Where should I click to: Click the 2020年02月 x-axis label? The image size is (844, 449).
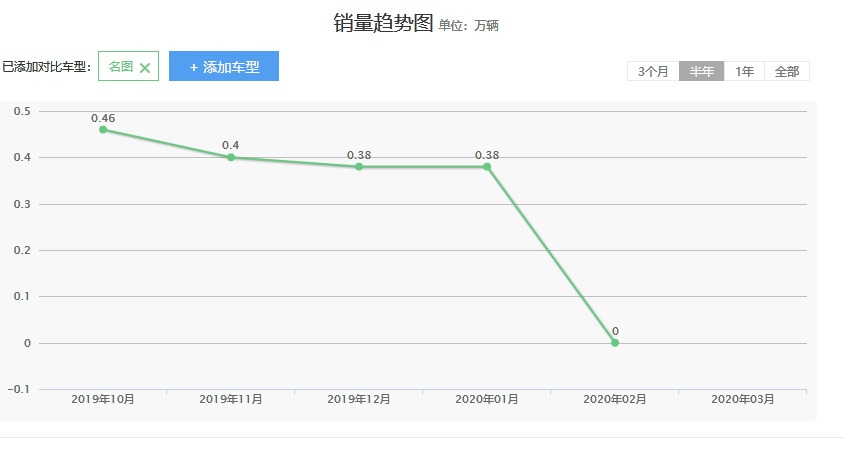click(615, 399)
